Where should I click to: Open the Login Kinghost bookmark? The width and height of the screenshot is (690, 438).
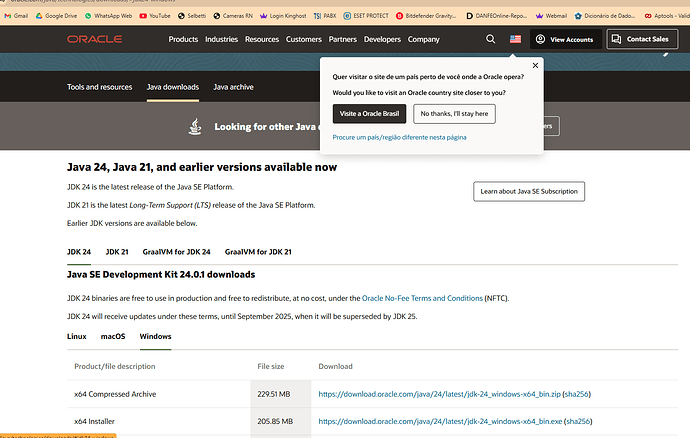pos(283,16)
